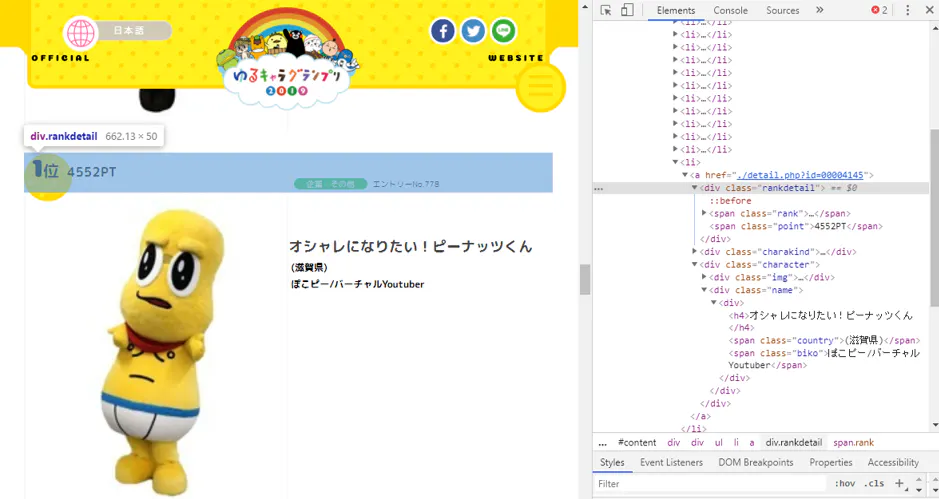
Task: Collapse the div class name node
Action: 704,290
